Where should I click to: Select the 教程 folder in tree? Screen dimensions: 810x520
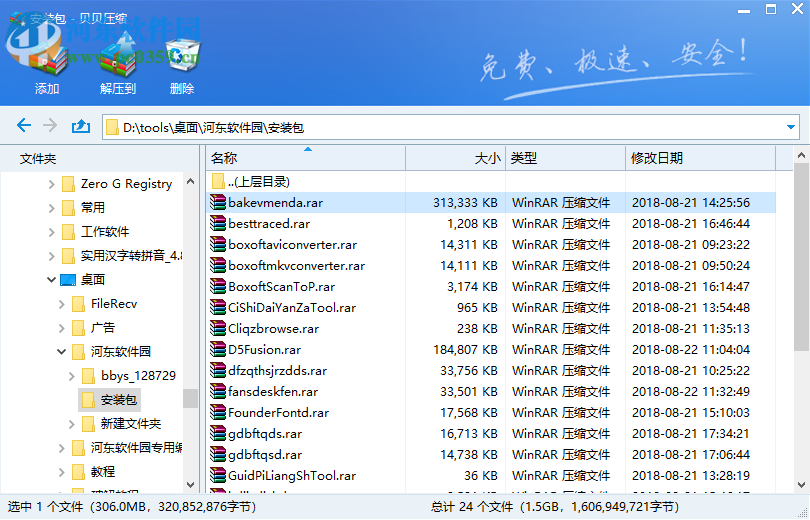pyautogui.click(x=94, y=472)
